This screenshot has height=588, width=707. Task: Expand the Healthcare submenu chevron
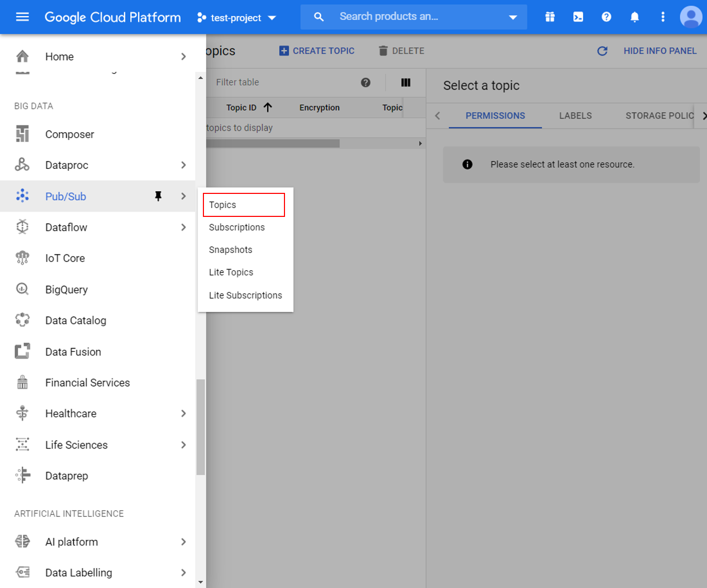tap(184, 413)
